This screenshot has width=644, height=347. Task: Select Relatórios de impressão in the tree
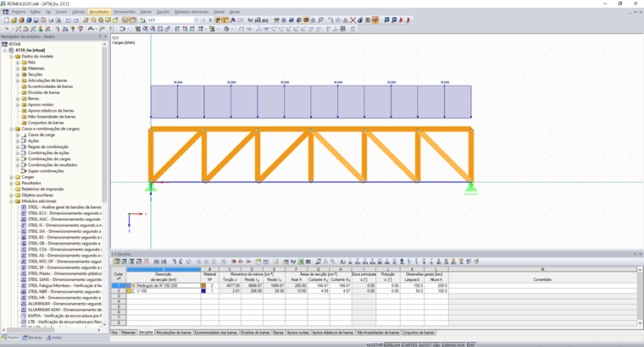pos(42,189)
